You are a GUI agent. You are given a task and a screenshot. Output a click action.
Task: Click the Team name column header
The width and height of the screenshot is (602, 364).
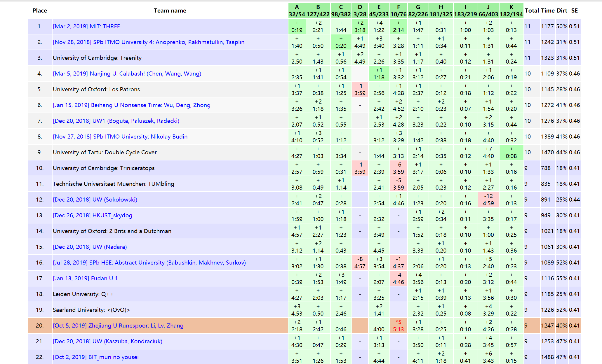pos(170,10)
